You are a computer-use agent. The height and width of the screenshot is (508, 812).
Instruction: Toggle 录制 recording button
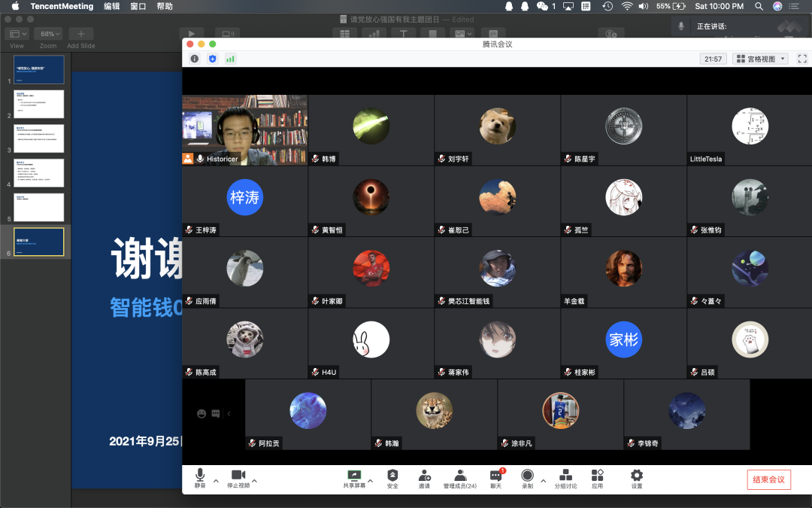(x=527, y=478)
